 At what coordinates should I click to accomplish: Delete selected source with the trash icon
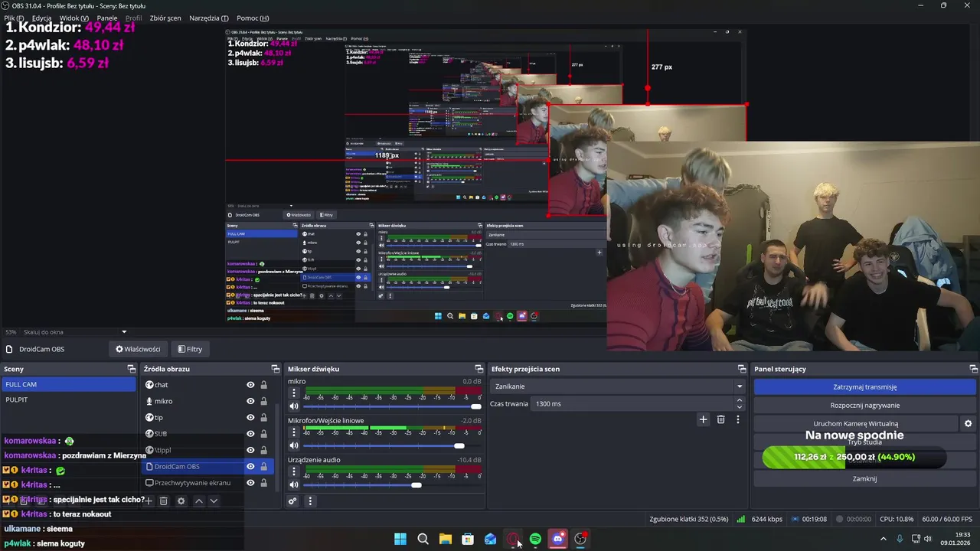163,501
